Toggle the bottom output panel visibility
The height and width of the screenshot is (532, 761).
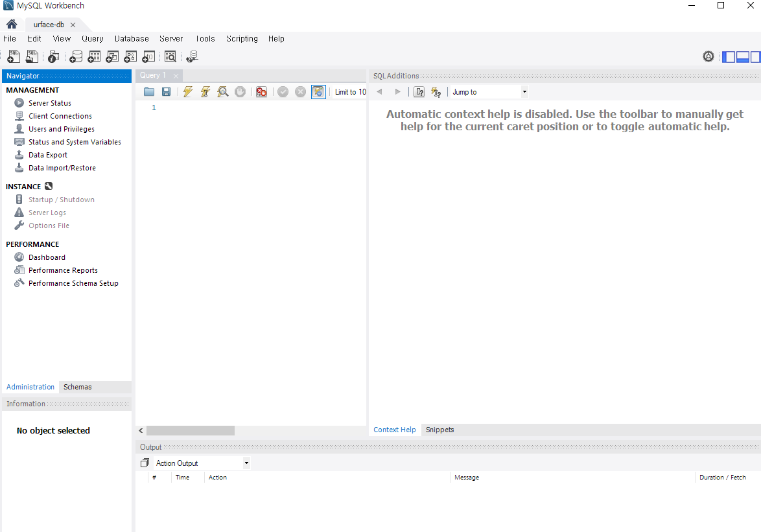point(743,57)
